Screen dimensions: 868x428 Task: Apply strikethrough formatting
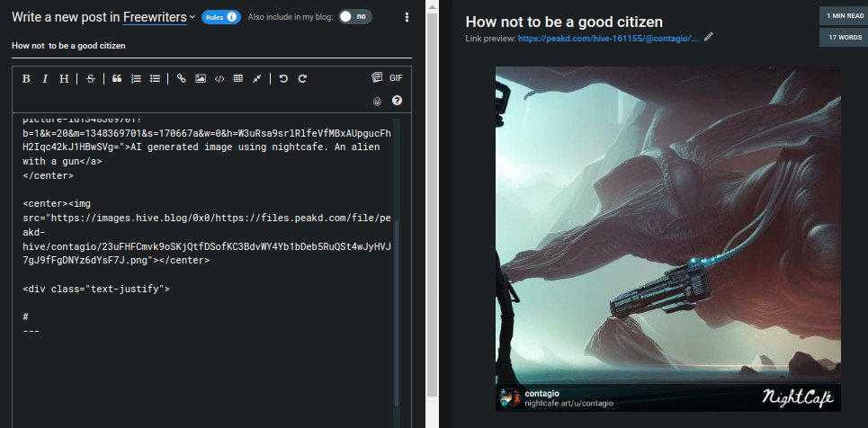pos(91,78)
